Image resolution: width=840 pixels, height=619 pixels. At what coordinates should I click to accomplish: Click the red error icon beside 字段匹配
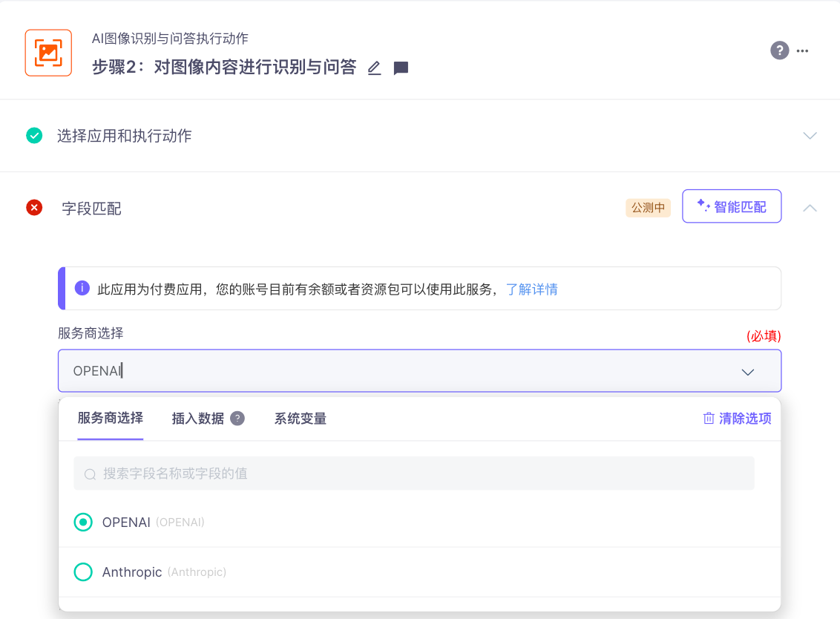click(x=34, y=207)
